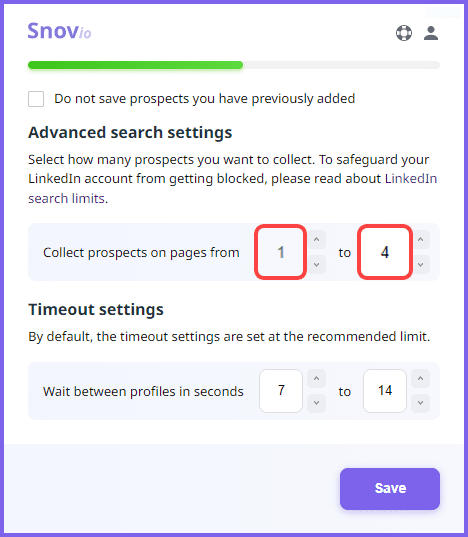Increase the starting page number with up arrow
The height and width of the screenshot is (537, 468).
[x=317, y=239]
